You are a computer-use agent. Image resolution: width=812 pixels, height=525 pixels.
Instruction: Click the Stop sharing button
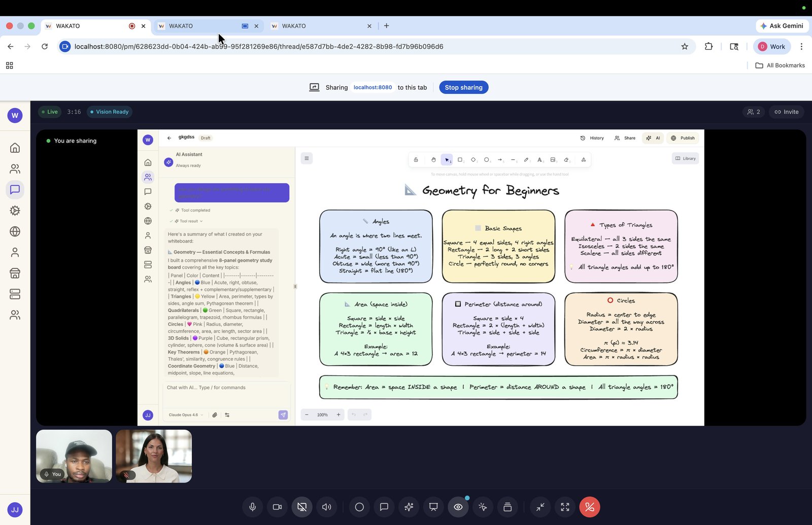(464, 87)
